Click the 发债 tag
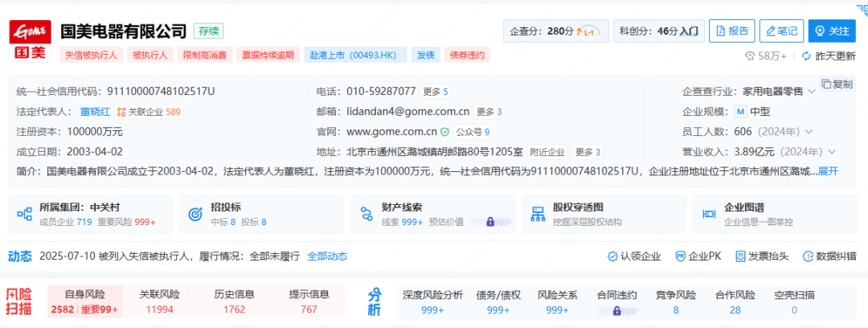868x328 pixels. point(425,55)
